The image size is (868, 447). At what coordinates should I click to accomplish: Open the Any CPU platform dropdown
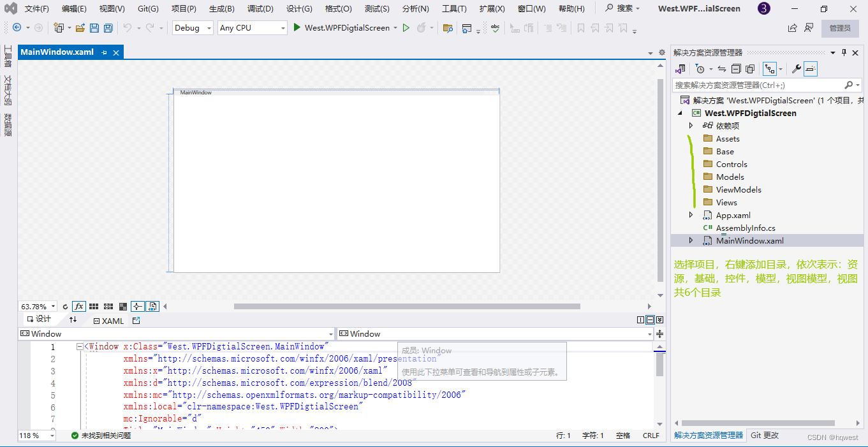point(253,28)
